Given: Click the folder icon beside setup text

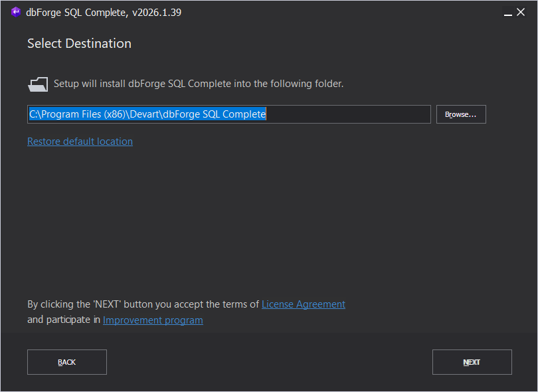Looking at the screenshot, I should 38,84.
